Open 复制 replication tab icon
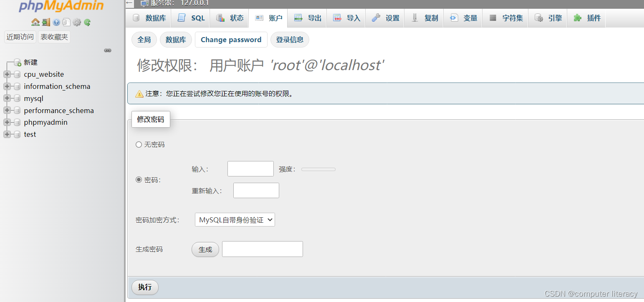 [415, 18]
